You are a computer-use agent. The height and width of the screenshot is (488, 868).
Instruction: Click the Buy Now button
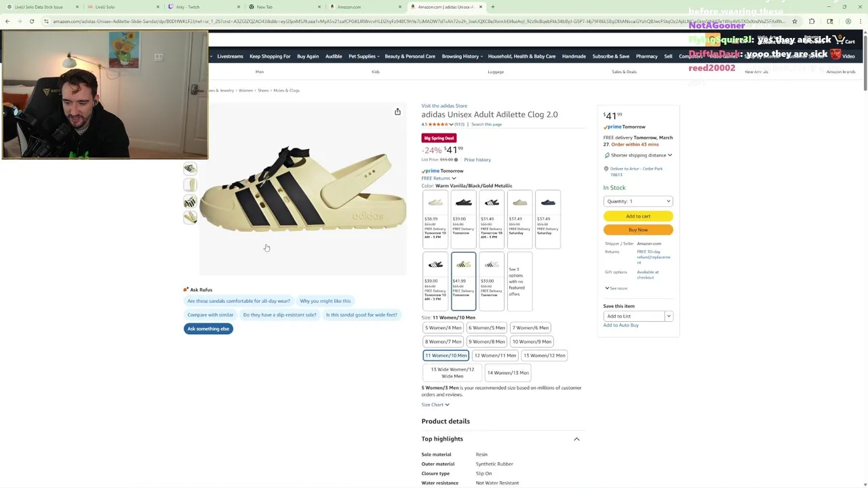[x=638, y=230]
